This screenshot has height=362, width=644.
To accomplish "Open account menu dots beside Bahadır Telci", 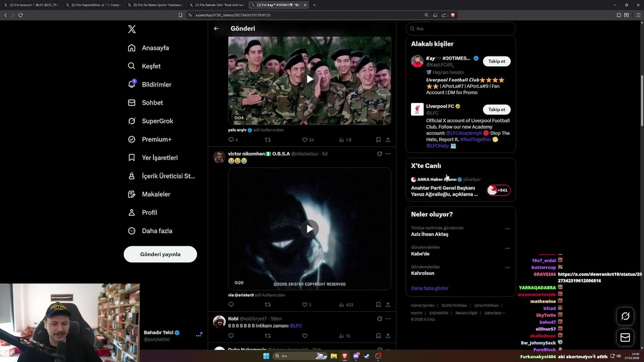I will [198, 336].
